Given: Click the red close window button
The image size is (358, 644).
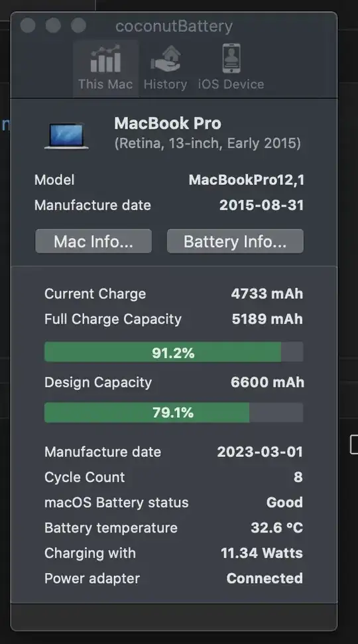Looking at the screenshot, I should 28,25.
